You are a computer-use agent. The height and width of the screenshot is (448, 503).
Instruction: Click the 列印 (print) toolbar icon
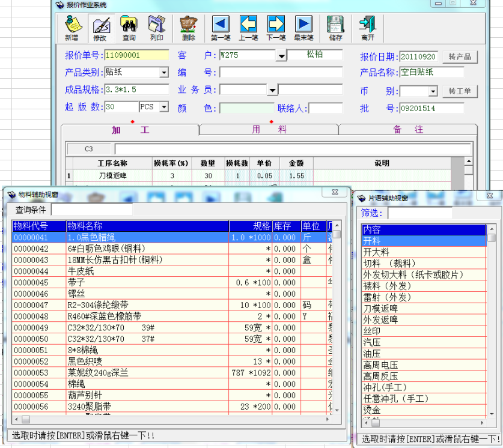[156, 28]
